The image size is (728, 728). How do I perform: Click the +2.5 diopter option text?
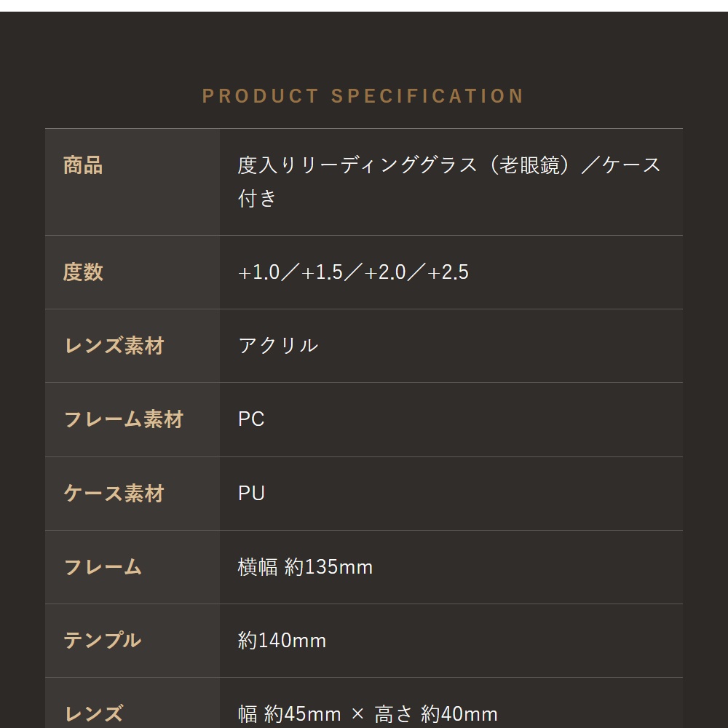[448, 272]
